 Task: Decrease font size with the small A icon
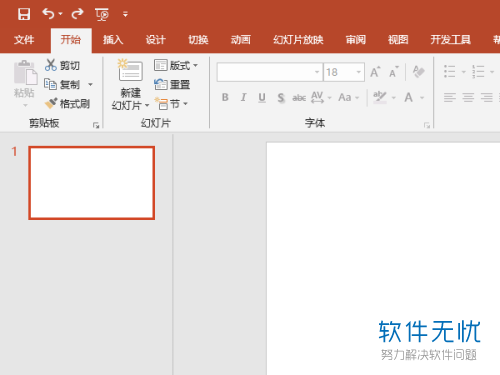pos(394,72)
